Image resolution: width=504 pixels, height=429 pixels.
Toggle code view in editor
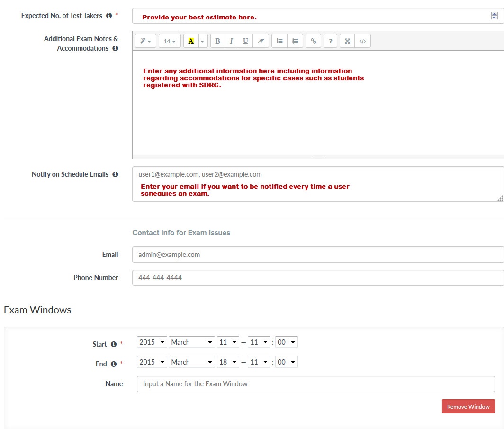pyautogui.click(x=362, y=41)
